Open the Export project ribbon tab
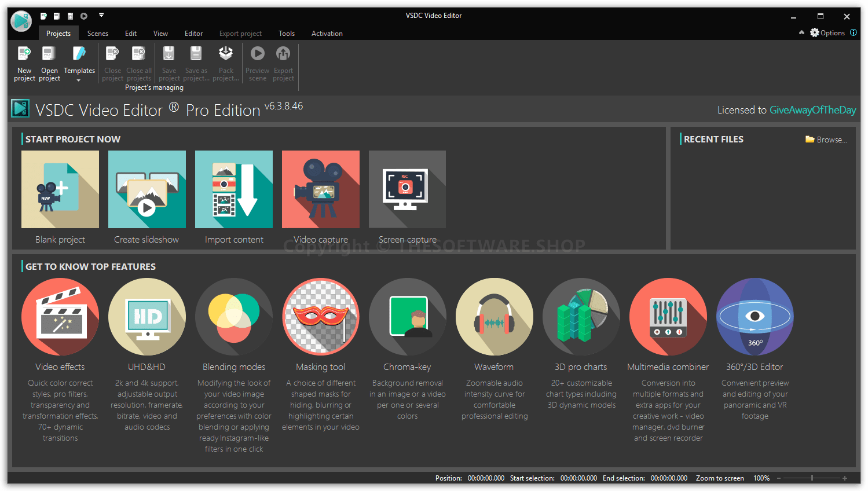Viewport: 868px width, 491px height. 240,34
